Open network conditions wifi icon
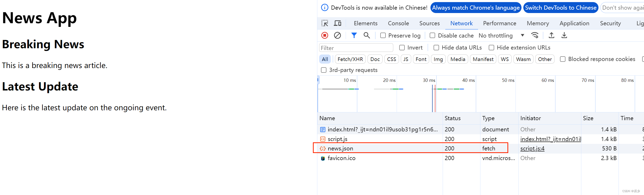 pyautogui.click(x=535, y=35)
